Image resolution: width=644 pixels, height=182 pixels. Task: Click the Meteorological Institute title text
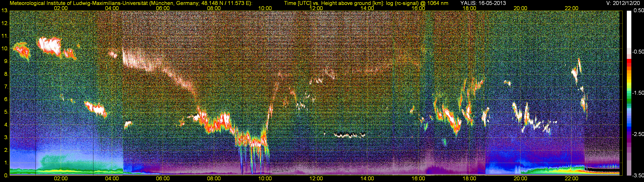click(131, 3)
